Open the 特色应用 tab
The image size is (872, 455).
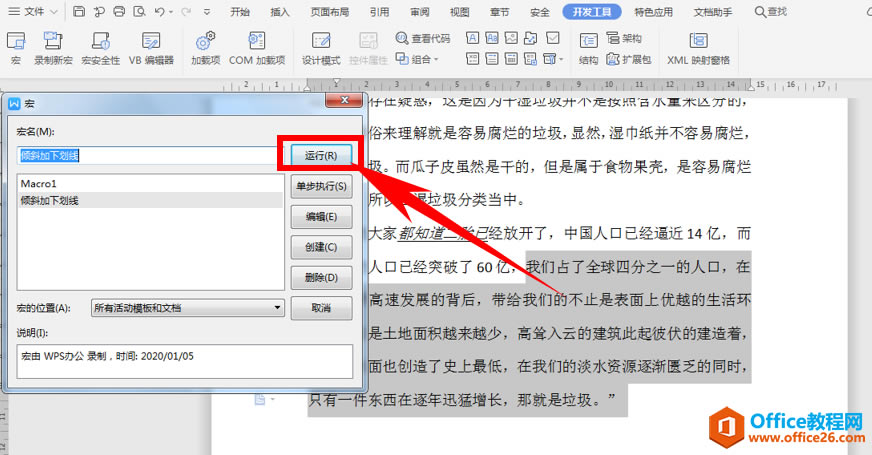653,12
